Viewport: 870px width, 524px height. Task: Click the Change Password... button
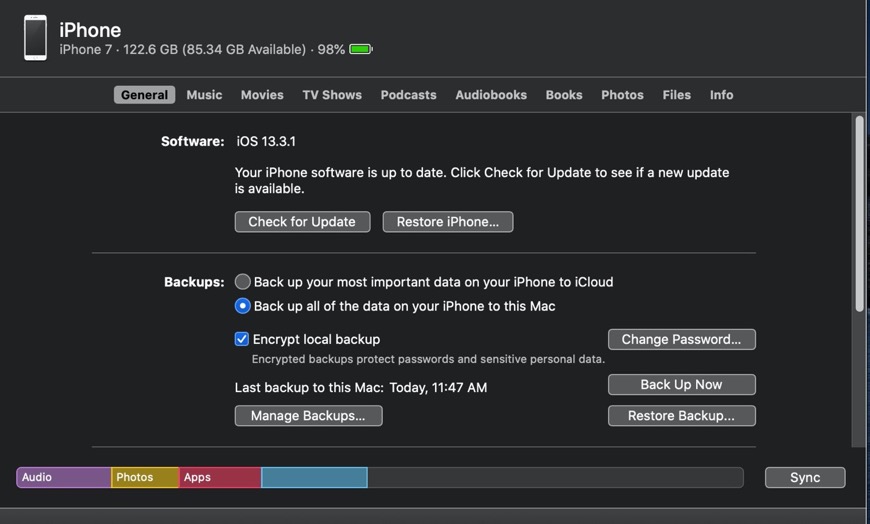pos(682,340)
